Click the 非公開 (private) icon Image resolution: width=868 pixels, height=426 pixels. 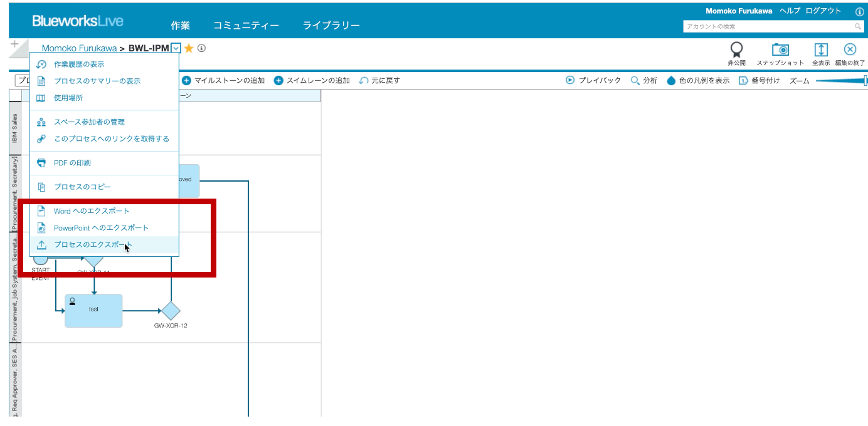pyautogui.click(x=737, y=50)
